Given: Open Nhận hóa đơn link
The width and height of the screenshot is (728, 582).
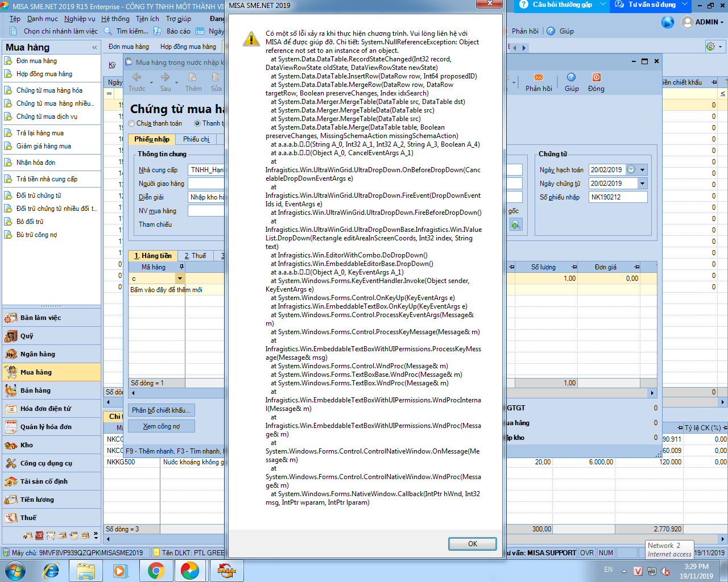Looking at the screenshot, I should (x=36, y=163).
